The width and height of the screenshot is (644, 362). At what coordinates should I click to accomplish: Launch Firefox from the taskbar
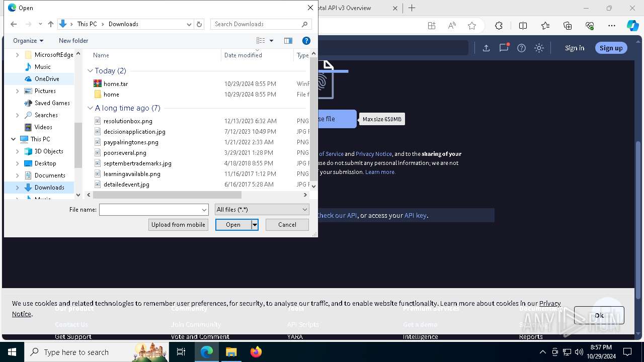pyautogui.click(x=256, y=352)
